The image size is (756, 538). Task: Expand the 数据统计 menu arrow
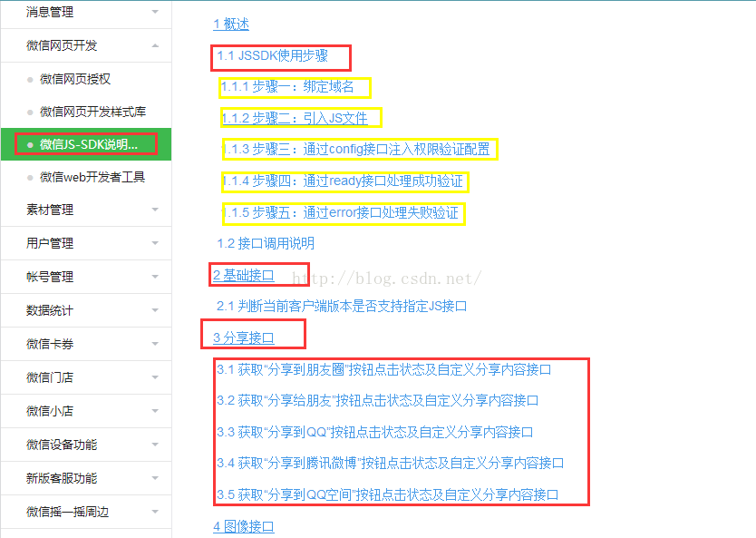click(155, 310)
